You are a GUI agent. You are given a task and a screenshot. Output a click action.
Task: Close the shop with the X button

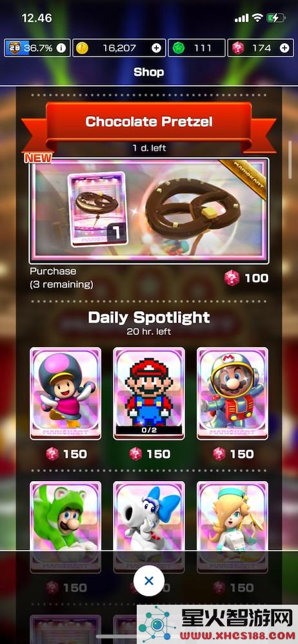click(149, 580)
